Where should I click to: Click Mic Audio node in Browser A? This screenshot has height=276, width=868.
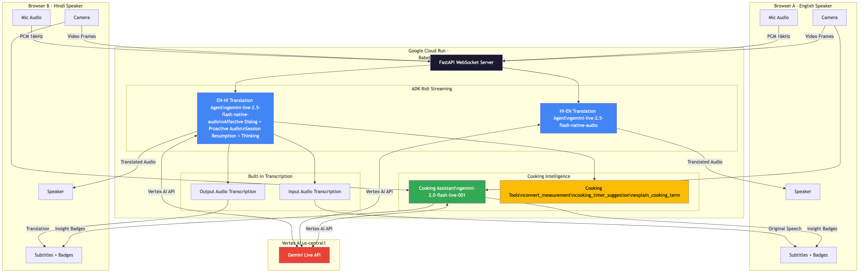tap(778, 17)
